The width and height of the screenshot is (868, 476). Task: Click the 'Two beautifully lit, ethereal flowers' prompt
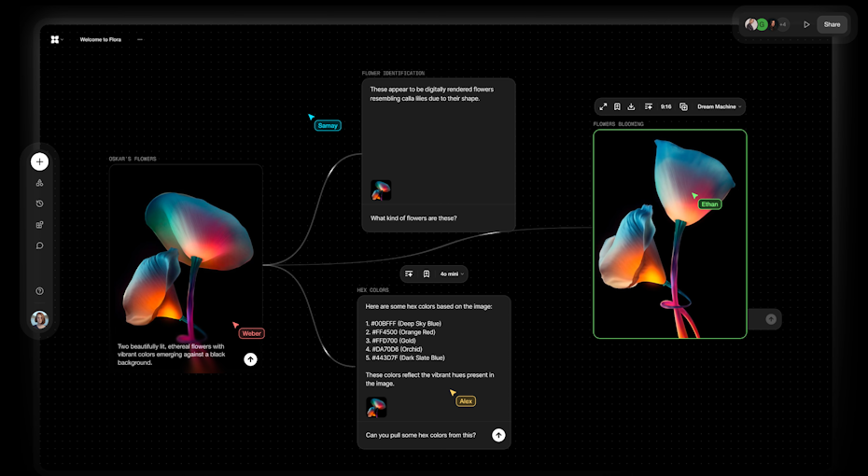pyautogui.click(x=171, y=355)
